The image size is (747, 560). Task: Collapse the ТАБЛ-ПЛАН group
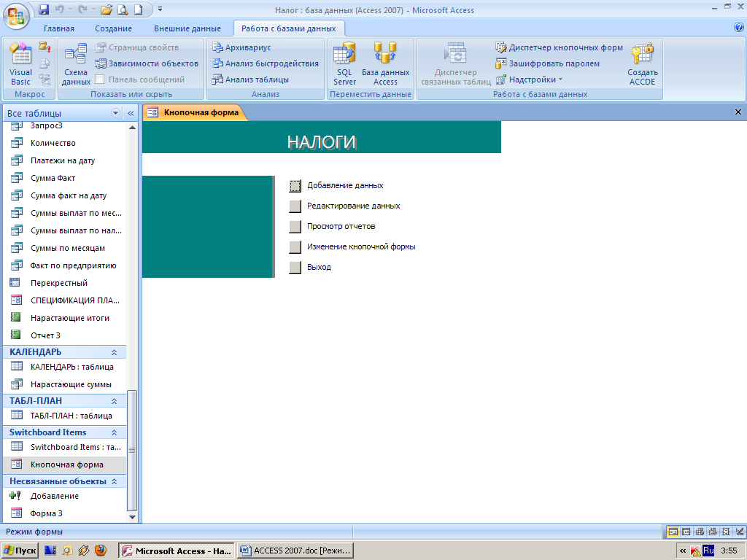[114, 401]
